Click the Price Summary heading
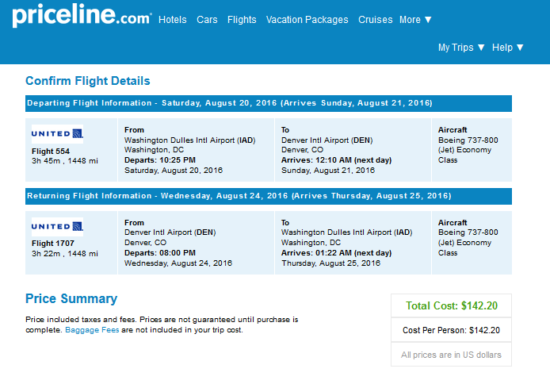The image size is (550, 384). click(71, 299)
